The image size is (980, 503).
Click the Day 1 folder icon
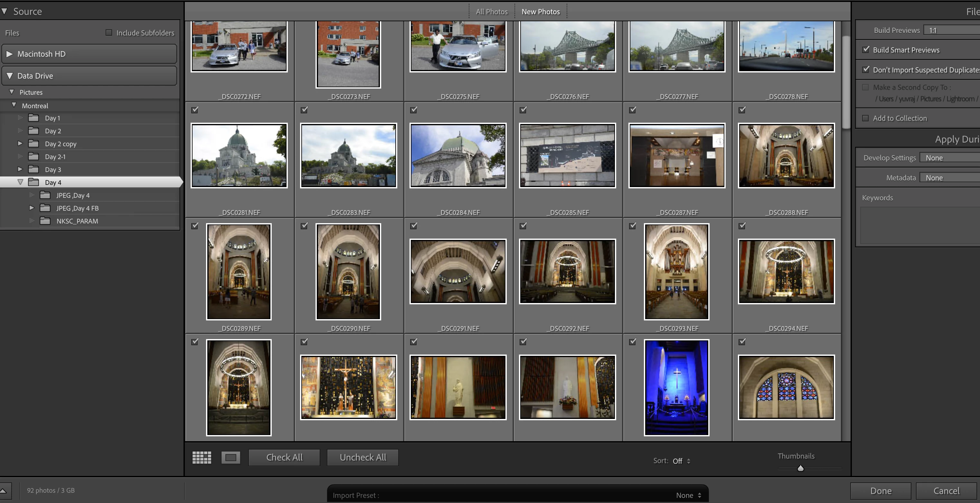(x=33, y=118)
